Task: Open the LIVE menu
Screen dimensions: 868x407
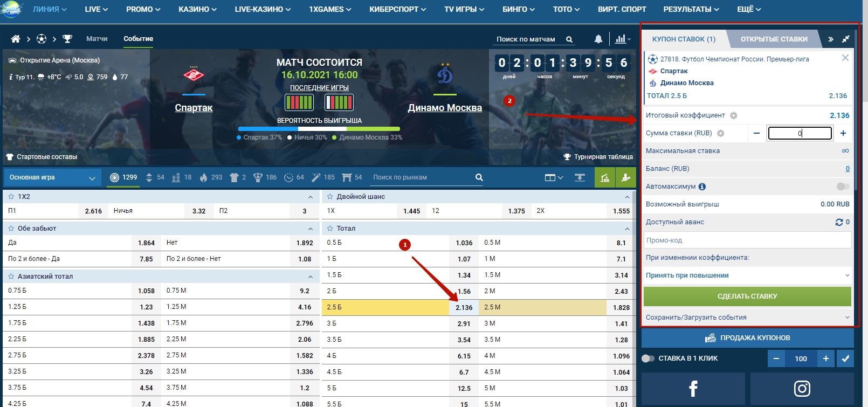Action: pyautogui.click(x=96, y=9)
